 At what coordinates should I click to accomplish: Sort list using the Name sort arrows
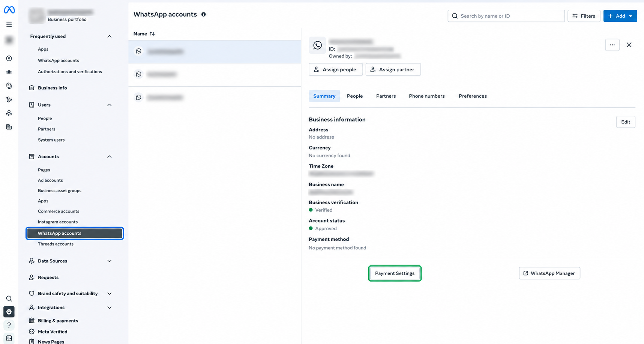[152, 34]
